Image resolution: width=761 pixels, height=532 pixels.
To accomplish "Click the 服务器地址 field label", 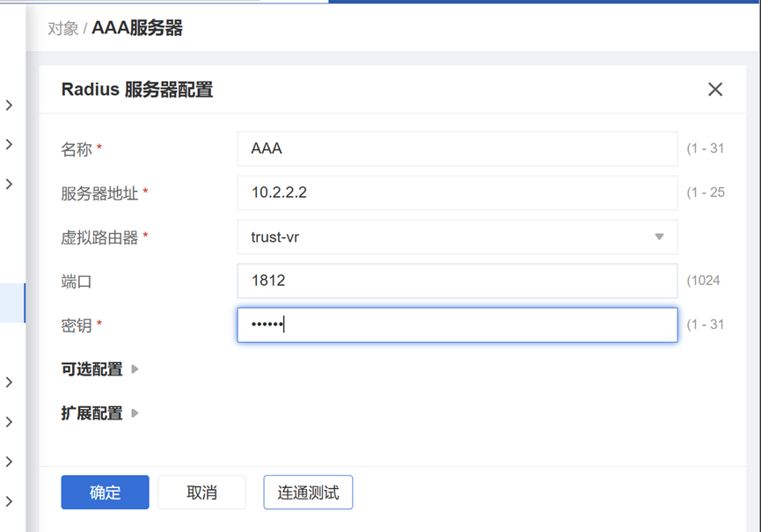I will point(99,193).
